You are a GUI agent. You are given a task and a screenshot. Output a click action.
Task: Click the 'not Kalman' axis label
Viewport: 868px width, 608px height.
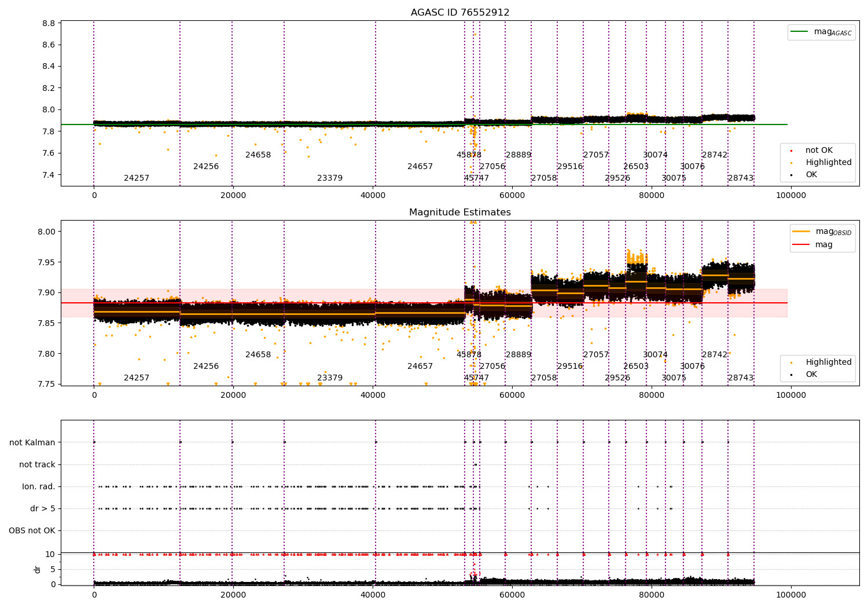click(32, 443)
